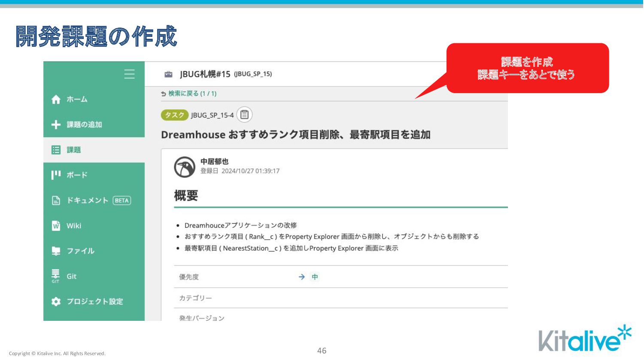Click project key (JBUG_SP_15)

point(253,74)
